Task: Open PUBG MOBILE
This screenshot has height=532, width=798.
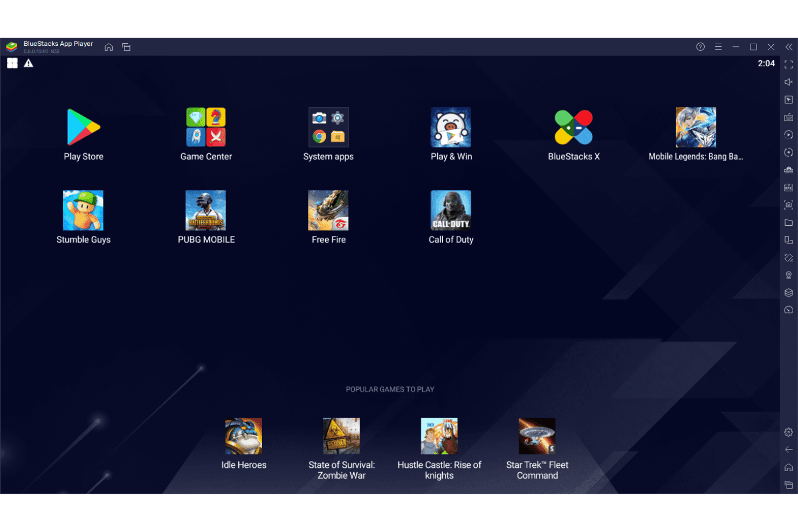Action: [206, 211]
